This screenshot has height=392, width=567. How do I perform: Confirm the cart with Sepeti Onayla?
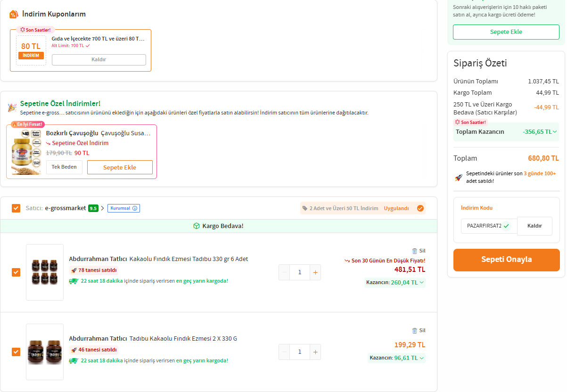click(x=507, y=260)
